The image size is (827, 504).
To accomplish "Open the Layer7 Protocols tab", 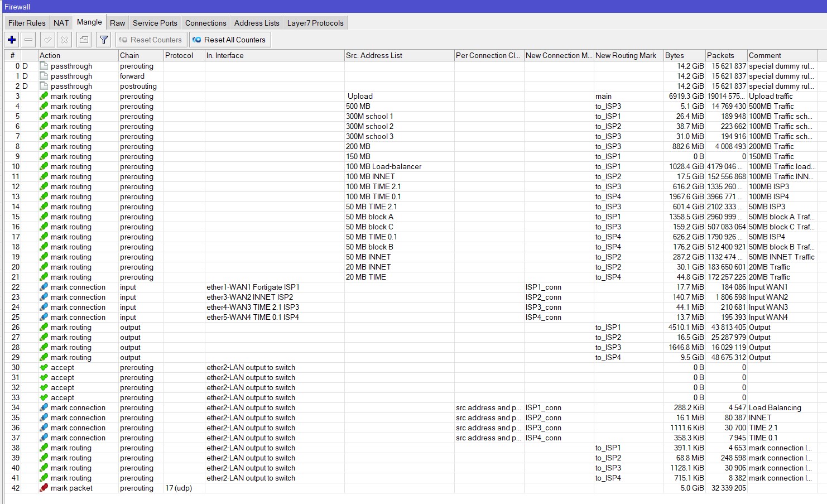I will tap(315, 23).
